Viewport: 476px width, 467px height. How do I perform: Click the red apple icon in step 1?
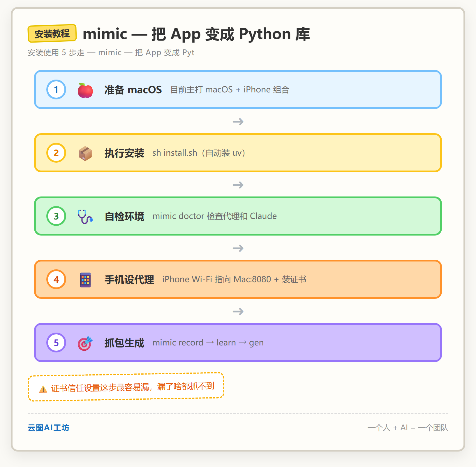point(85,90)
